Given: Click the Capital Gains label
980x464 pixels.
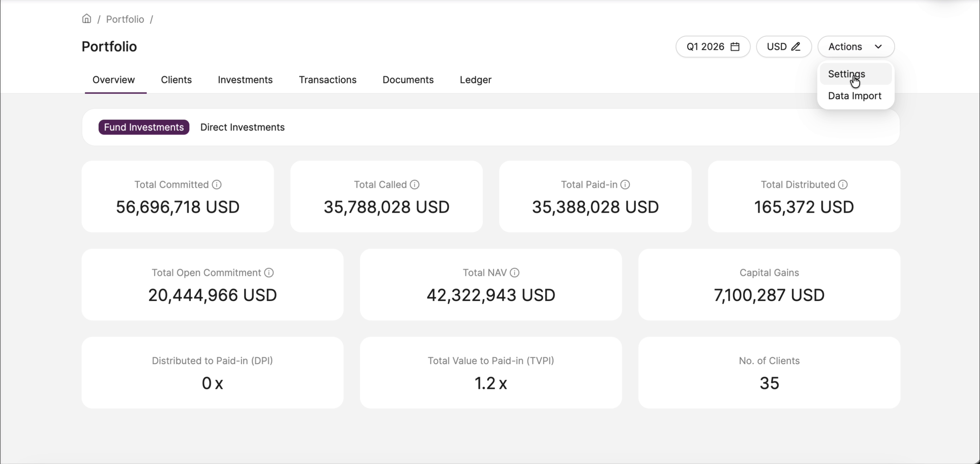Looking at the screenshot, I should (x=769, y=273).
